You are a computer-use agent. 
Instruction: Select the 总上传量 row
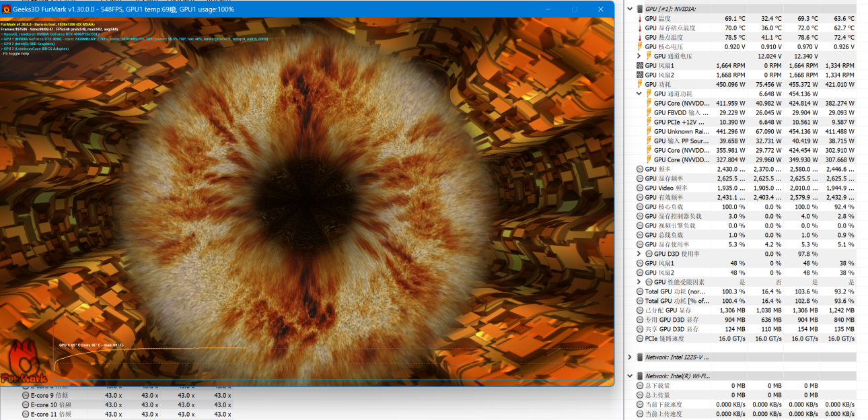(746, 395)
